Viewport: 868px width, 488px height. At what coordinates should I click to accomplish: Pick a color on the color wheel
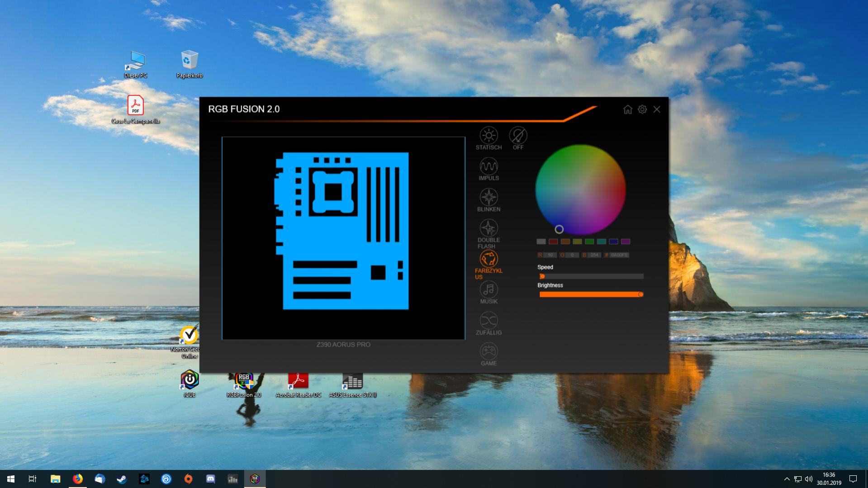[x=580, y=190]
